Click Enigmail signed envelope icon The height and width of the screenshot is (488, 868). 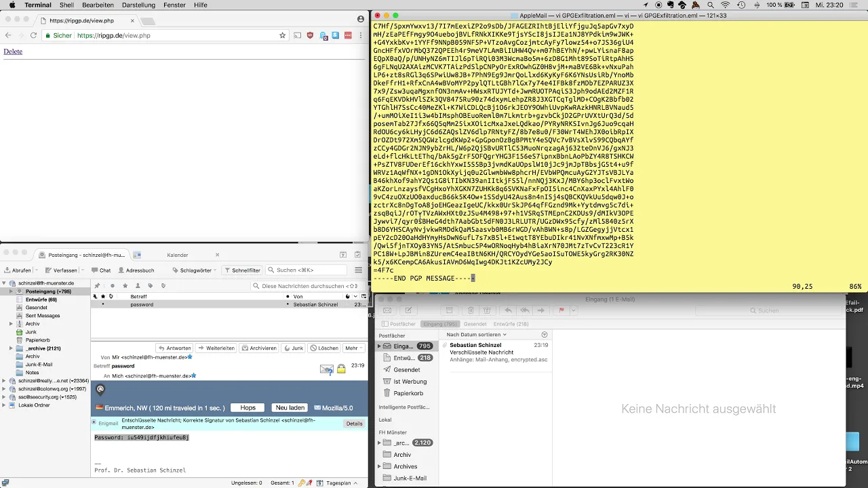click(326, 369)
